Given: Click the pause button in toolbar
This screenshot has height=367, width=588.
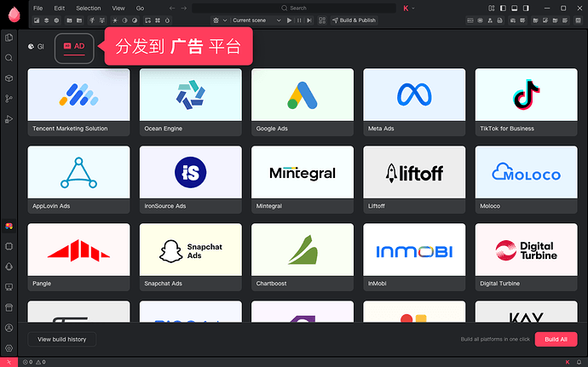Looking at the screenshot, I should (299, 20).
